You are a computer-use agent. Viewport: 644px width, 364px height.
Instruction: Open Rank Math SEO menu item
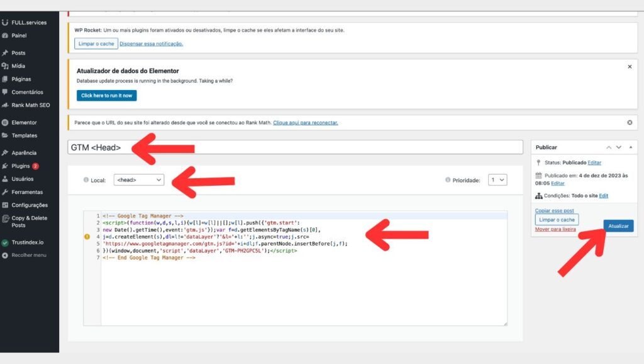tap(30, 105)
